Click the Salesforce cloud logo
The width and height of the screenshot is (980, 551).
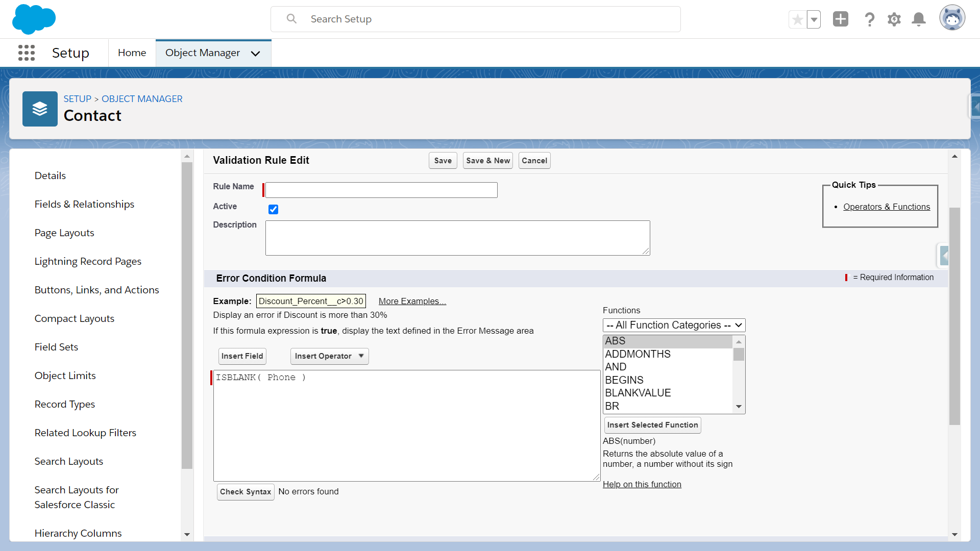pyautogui.click(x=34, y=19)
